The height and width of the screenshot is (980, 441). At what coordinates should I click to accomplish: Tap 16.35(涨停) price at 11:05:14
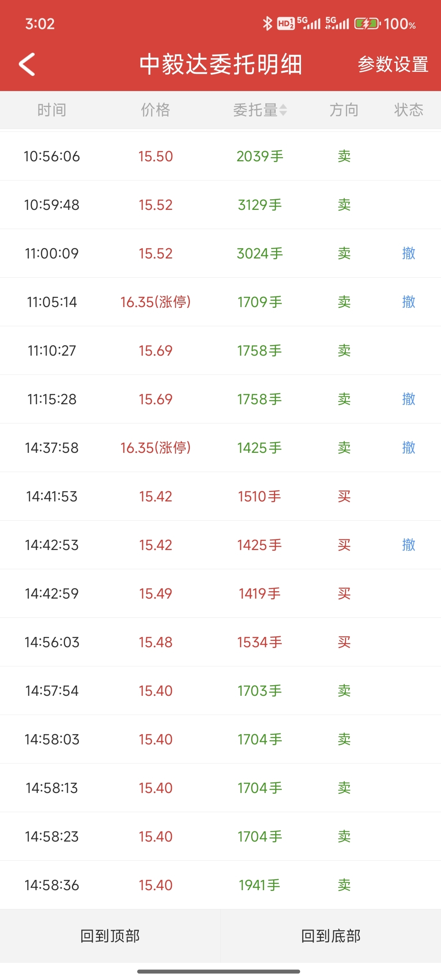click(156, 302)
